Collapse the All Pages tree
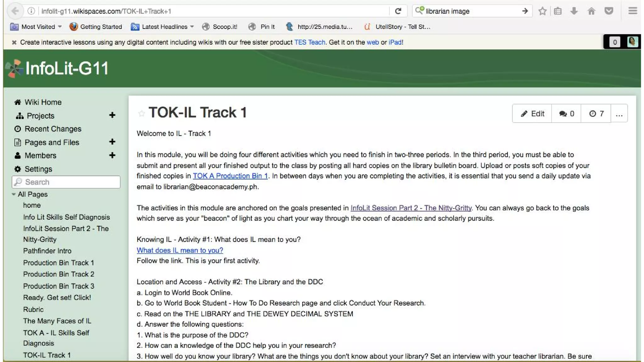Image resolution: width=644 pixels, height=362 pixels. click(x=14, y=194)
